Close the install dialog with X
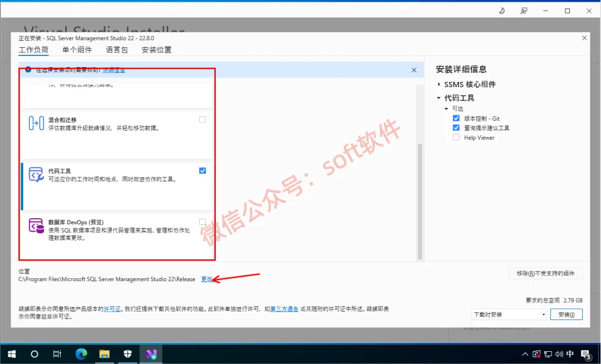The width and height of the screenshot is (601, 364). [584, 38]
